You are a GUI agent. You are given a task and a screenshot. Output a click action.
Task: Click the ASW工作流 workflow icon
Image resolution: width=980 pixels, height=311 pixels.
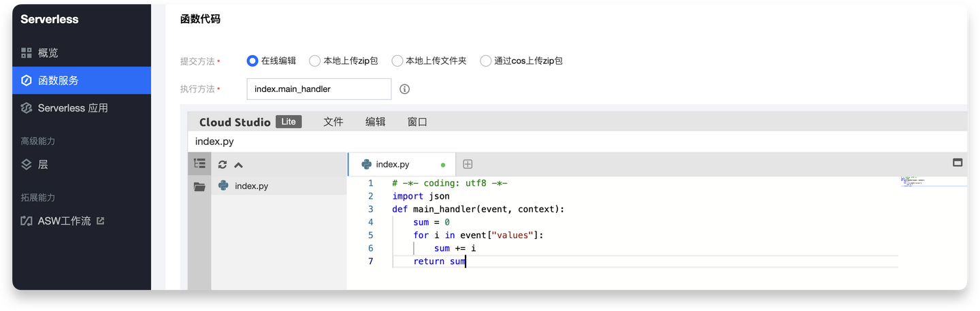click(27, 220)
